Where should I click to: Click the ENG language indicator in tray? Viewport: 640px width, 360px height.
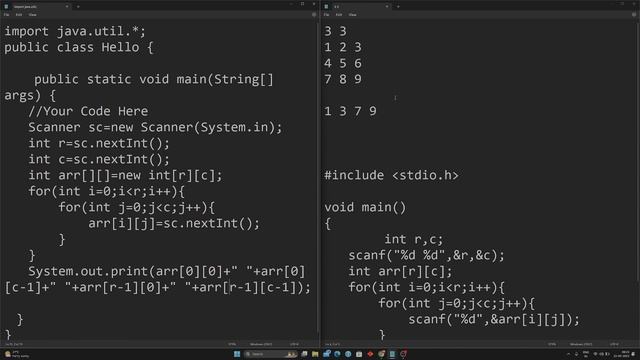point(586,354)
